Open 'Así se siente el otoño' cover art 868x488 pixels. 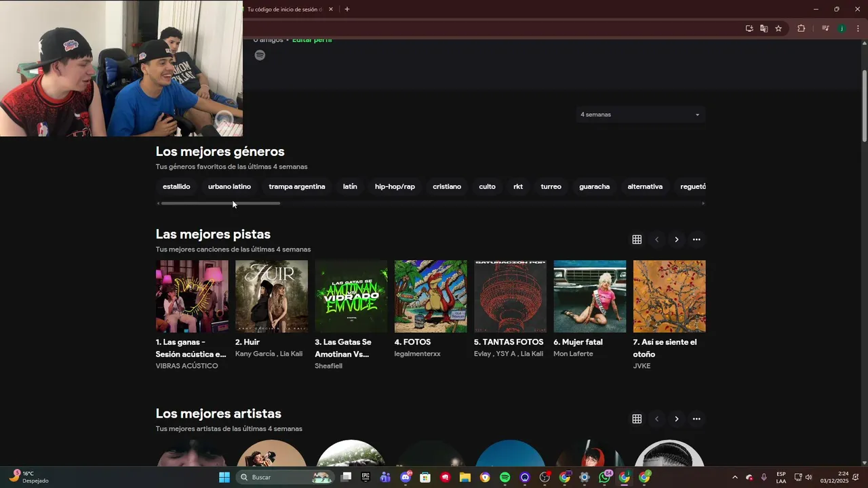tap(669, 296)
